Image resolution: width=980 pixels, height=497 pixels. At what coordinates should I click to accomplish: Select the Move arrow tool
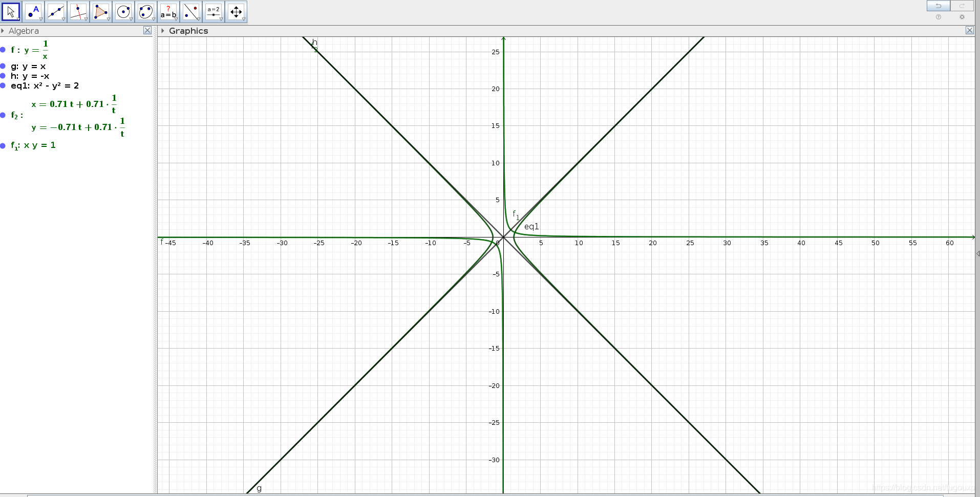tap(11, 11)
